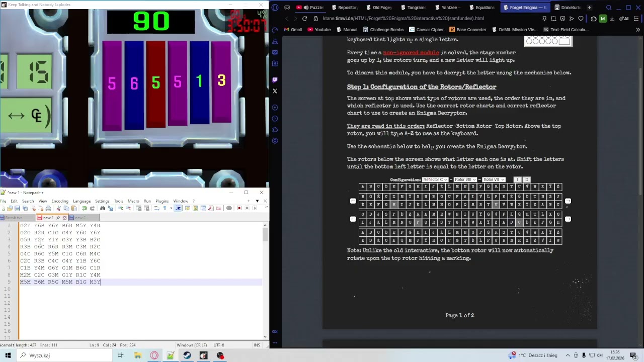Click the Redo arrow in Notepad++ toolbar
Image resolution: width=644 pixels, height=362 pixels.
92,208
